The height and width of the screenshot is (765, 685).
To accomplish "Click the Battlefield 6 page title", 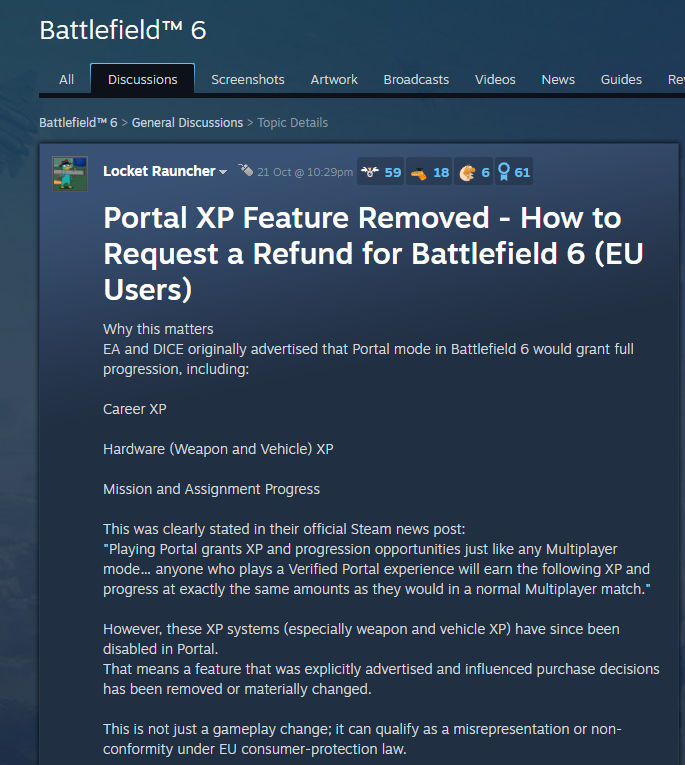I will click(123, 30).
